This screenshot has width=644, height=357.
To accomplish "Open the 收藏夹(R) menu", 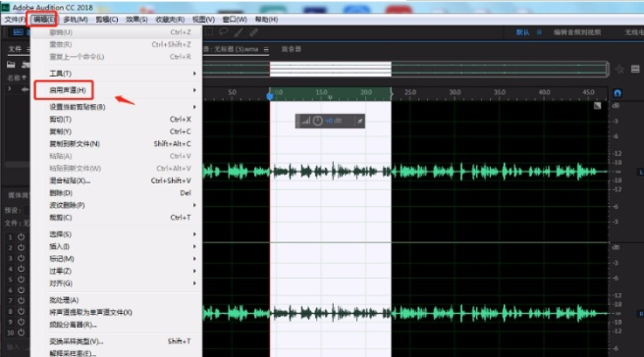I will point(170,20).
